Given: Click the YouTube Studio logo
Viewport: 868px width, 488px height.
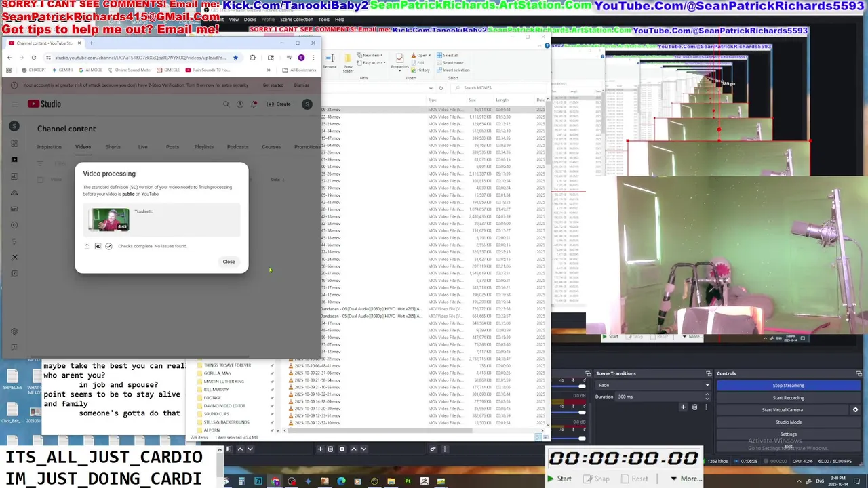Looking at the screenshot, I should tap(44, 104).
